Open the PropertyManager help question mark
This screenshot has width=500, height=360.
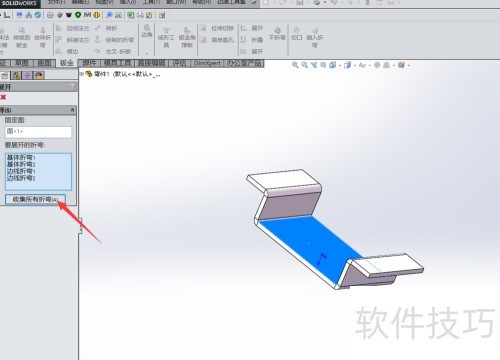tap(73, 86)
